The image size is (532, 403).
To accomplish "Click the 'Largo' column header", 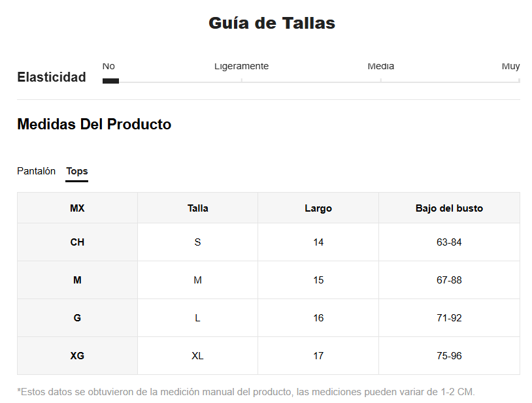I will [318, 208].
